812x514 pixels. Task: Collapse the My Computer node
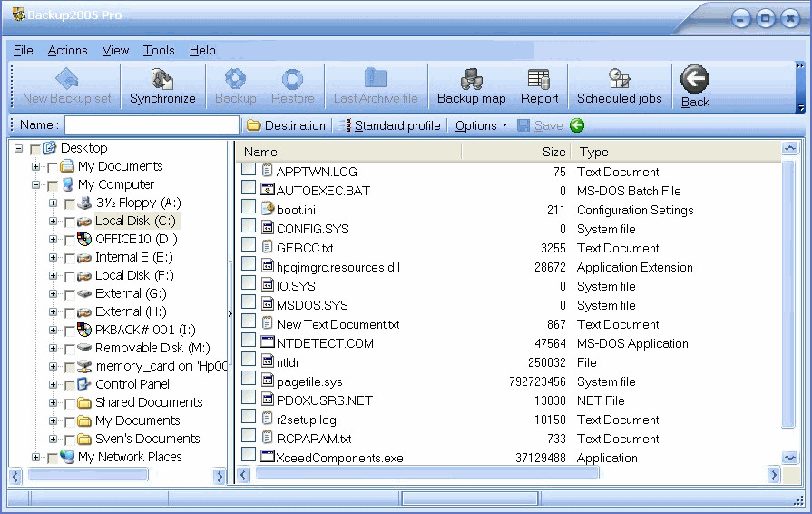point(35,185)
